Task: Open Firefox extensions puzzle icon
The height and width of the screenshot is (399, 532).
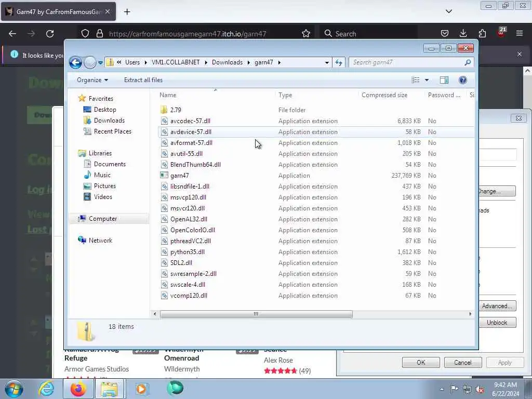Action: (x=482, y=33)
